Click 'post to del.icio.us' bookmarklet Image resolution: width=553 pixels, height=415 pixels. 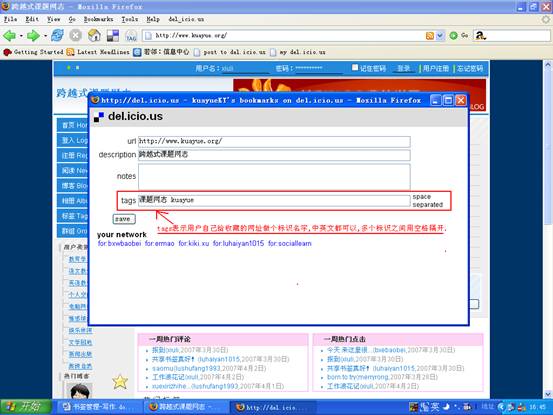pos(230,52)
